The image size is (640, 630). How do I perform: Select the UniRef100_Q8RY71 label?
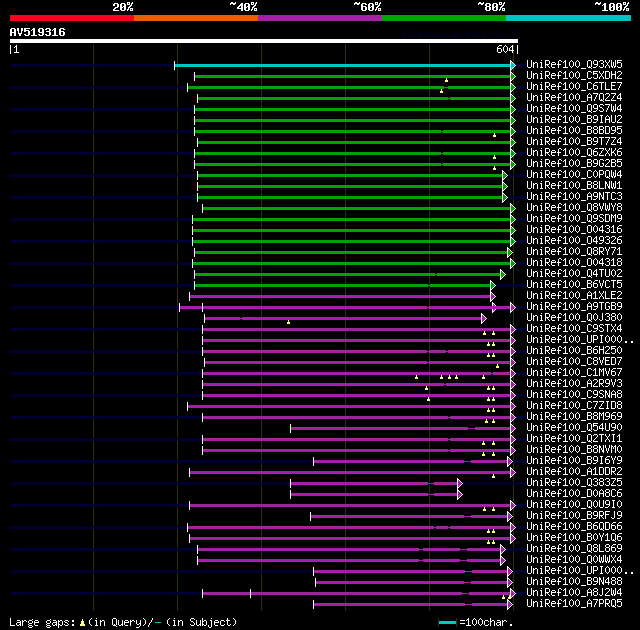[x=574, y=252]
